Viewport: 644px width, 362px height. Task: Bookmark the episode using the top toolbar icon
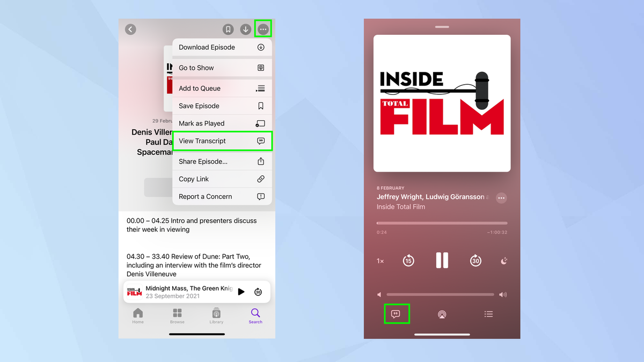point(228,29)
